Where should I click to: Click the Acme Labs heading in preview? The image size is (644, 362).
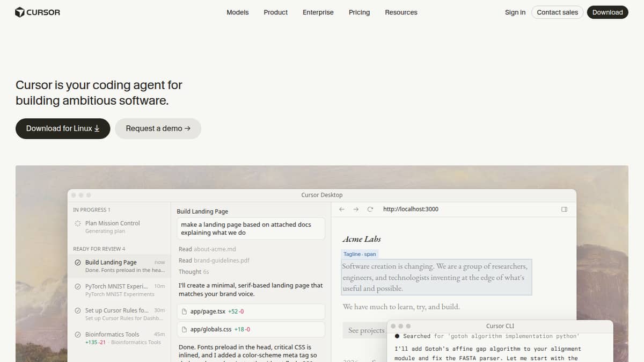point(361,239)
